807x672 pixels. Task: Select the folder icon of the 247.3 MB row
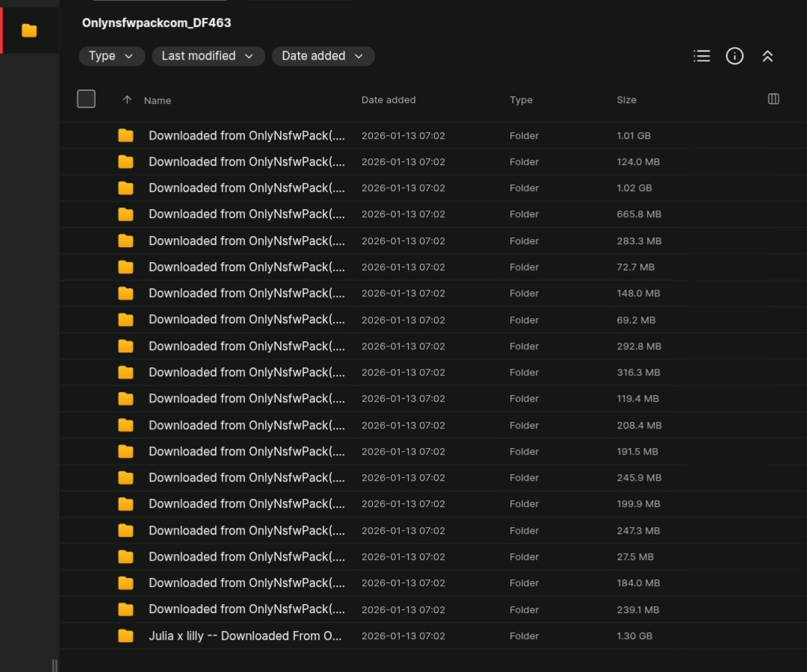[126, 531]
